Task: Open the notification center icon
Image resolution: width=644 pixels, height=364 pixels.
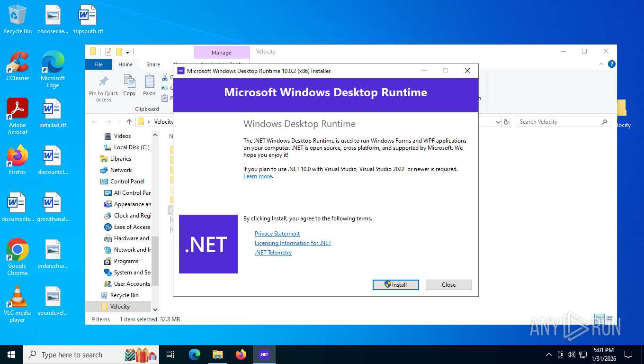Action: [628, 355]
